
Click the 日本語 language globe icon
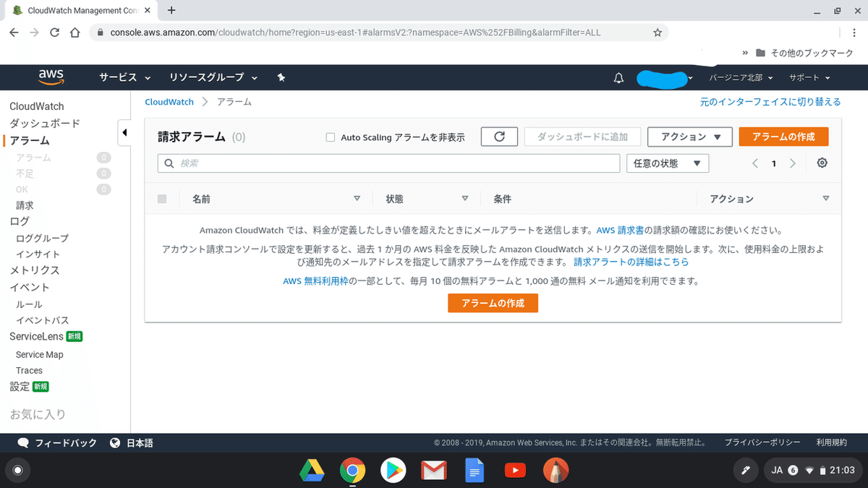click(x=114, y=442)
